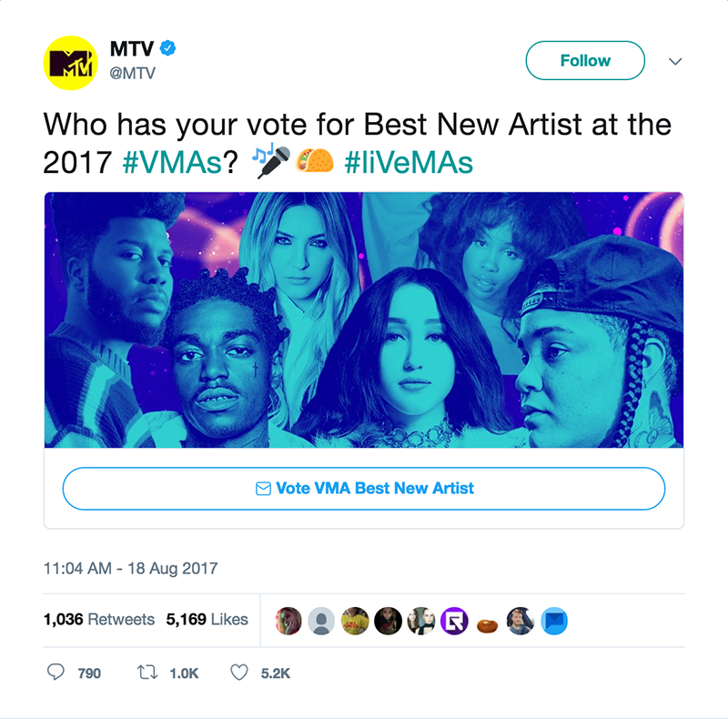Open the #liVeMAs hashtag link

tap(409, 163)
